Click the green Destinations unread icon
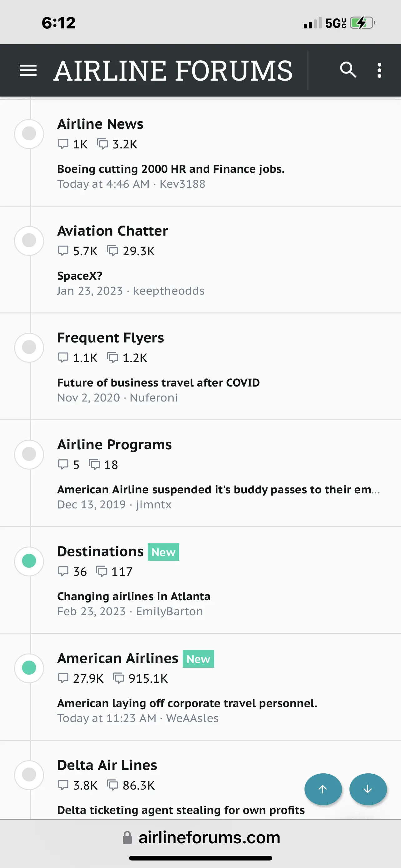The image size is (401, 868). pyautogui.click(x=29, y=561)
